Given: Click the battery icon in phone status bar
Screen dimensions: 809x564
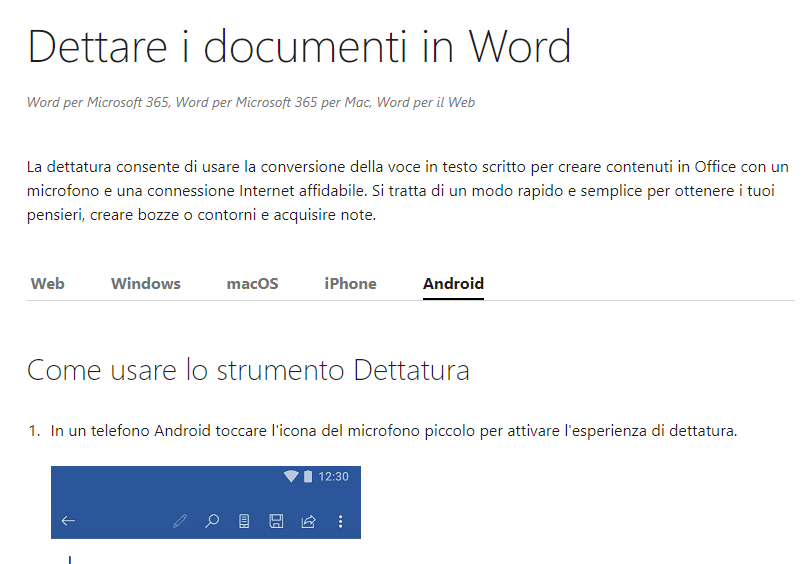Looking at the screenshot, I should coord(308,476).
